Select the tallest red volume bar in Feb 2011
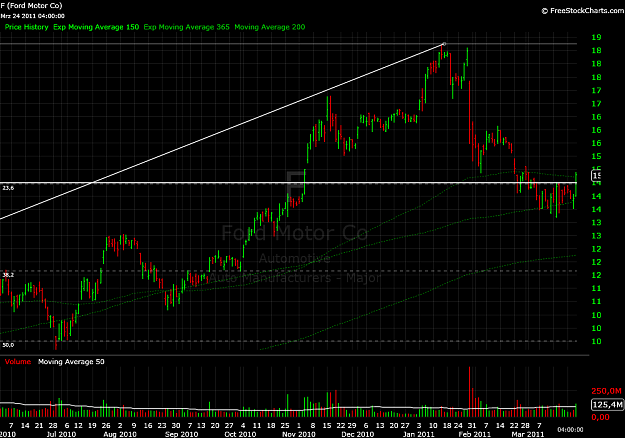Viewport: 625px width, 438px height. coord(470,392)
